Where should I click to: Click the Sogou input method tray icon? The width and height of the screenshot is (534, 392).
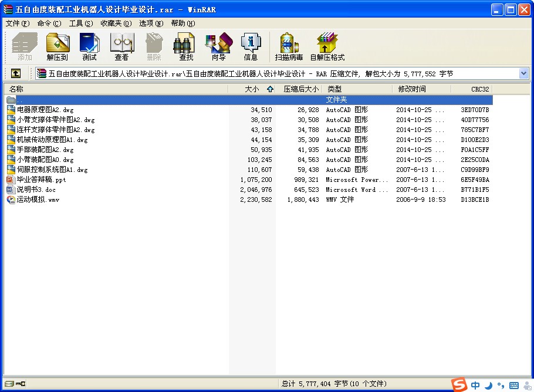coord(459,385)
